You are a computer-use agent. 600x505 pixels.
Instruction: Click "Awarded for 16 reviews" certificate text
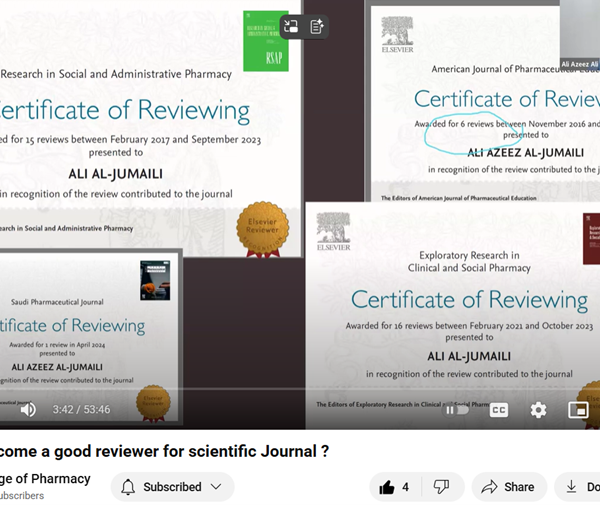(x=390, y=326)
